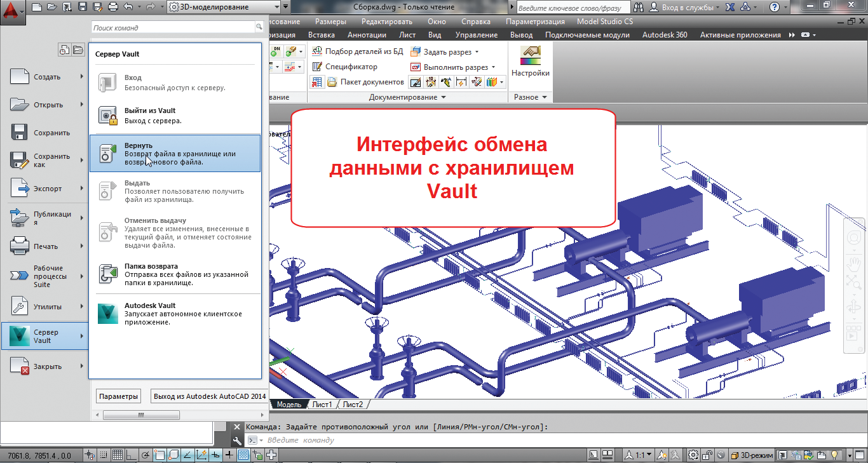
Task: Click the Параметры button
Action: coord(118,396)
